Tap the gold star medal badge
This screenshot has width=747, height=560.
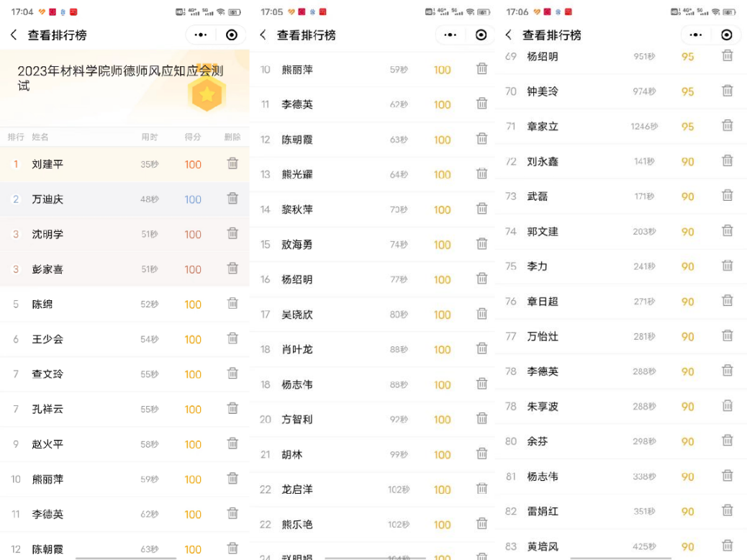point(207,93)
